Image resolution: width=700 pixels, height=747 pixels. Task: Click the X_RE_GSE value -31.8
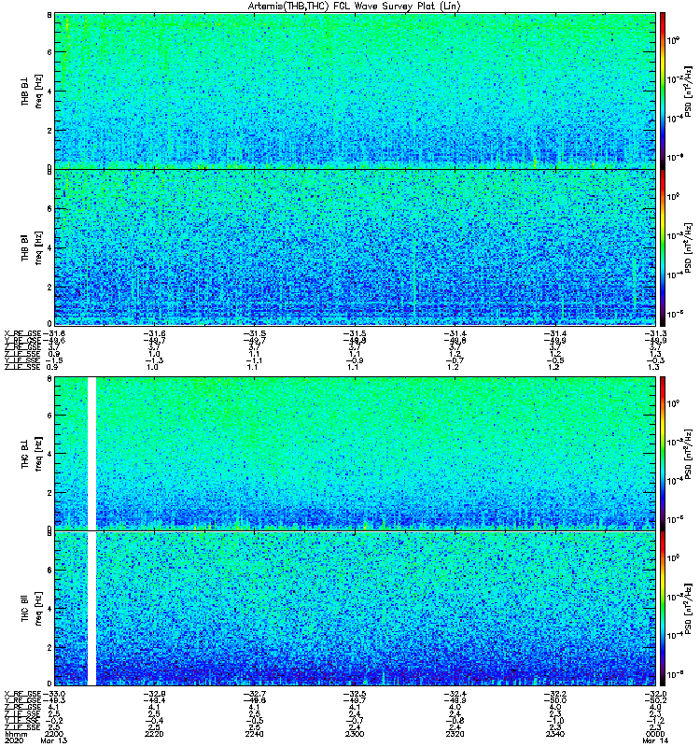pos(54,333)
